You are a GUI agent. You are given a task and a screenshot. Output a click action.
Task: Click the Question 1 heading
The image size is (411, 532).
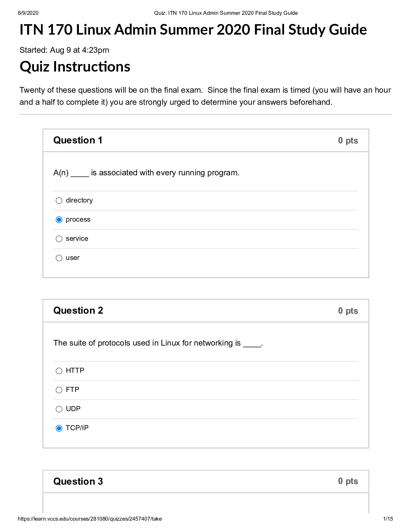[78, 140]
